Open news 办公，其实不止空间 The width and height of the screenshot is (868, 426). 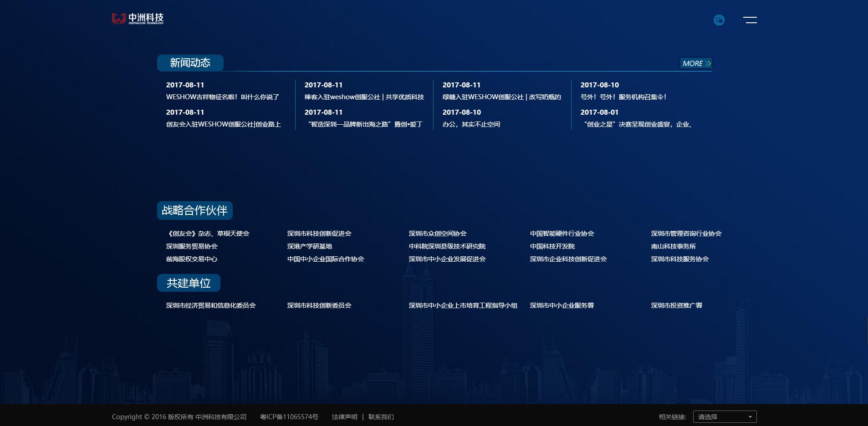(471, 124)
